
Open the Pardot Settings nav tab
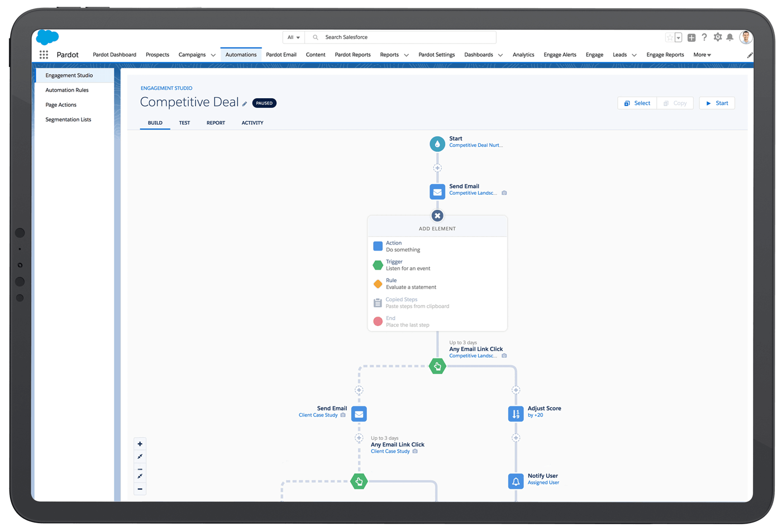pos(436,55)
